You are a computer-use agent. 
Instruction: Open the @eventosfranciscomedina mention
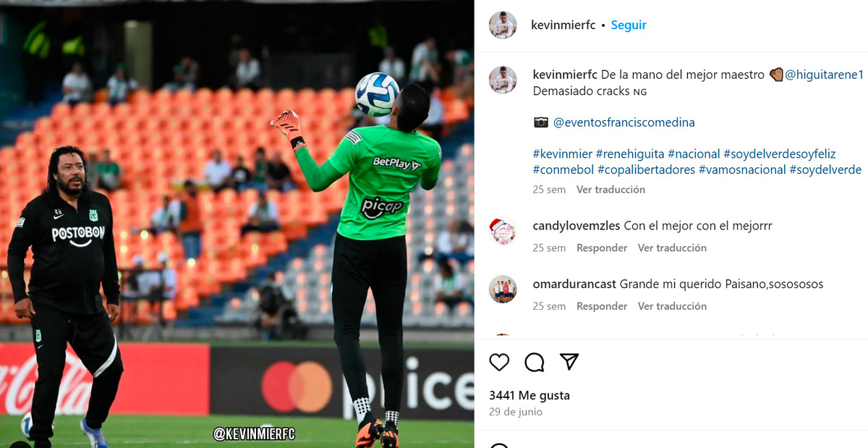[624, 122]
